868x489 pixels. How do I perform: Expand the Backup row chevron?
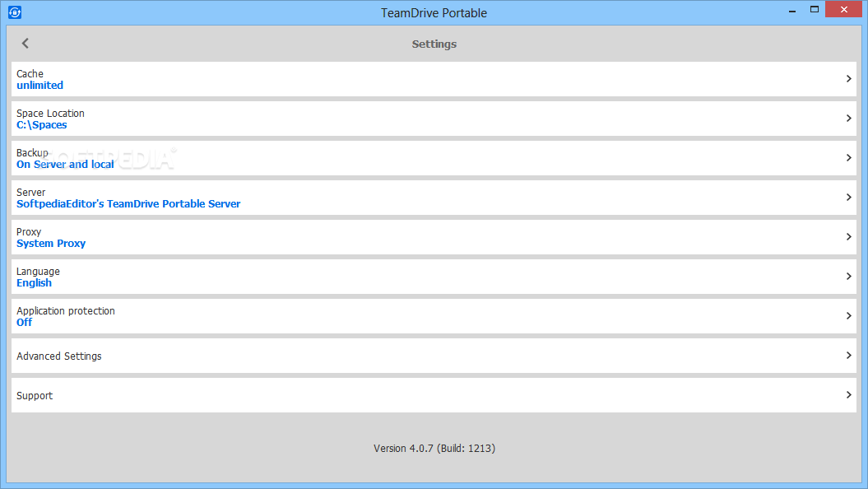coord(848,158)
